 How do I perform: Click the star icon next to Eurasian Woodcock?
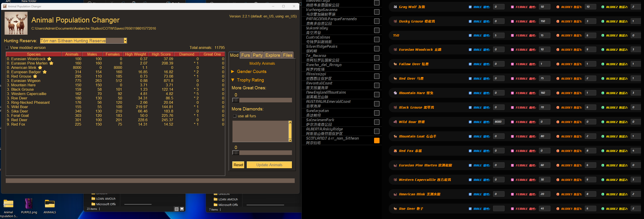(49, 59)
